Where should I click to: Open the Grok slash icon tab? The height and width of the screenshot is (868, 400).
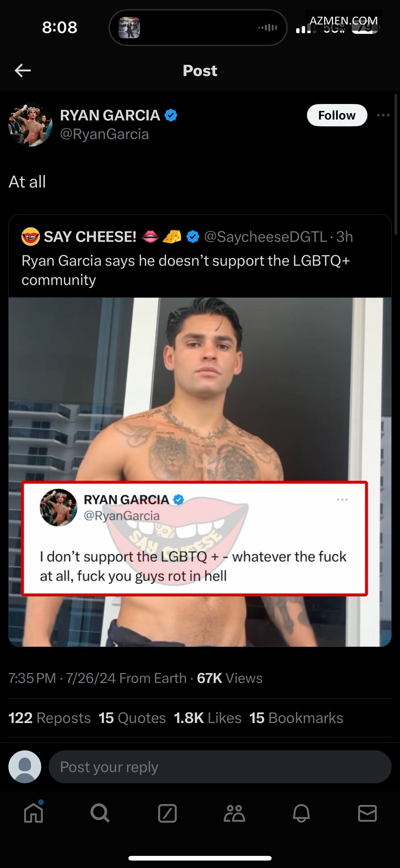pyautogui.click(x=167, y=813)
